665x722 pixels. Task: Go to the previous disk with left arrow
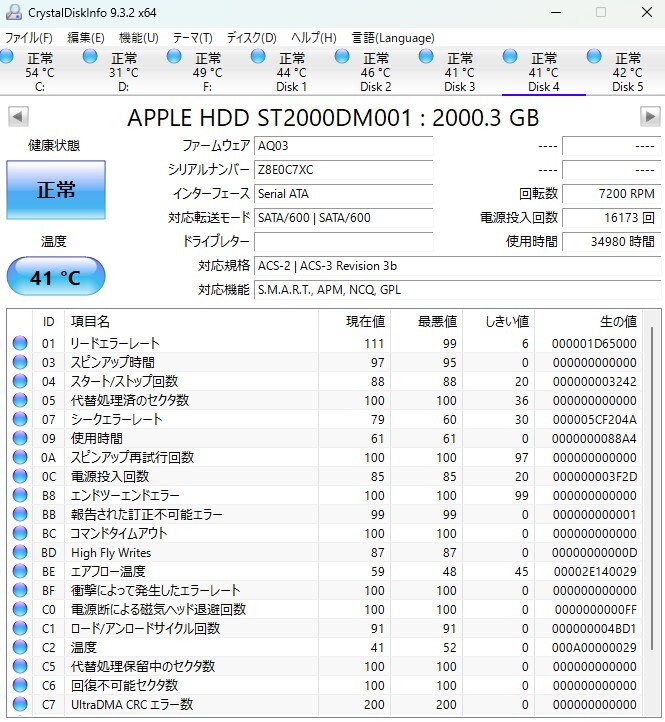18,116
